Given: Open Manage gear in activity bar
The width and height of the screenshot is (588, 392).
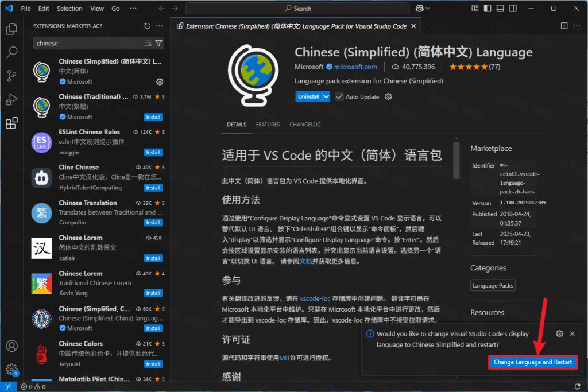Looking at the screenshot, I should pyautogui.click(x=11, y=369).
